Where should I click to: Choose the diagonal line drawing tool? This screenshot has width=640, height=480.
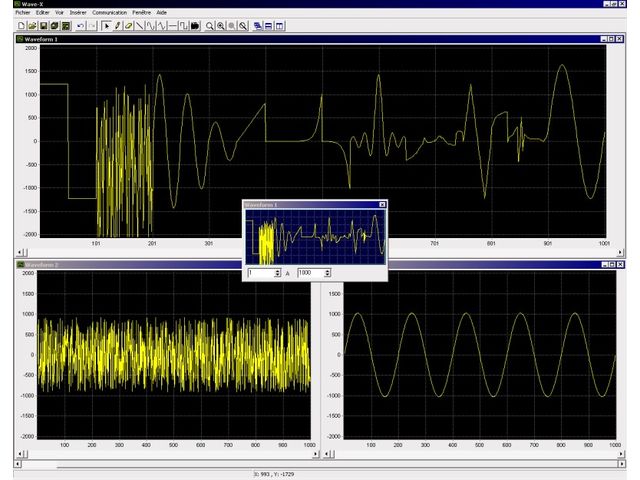pyautogui.click(x=140, y=26)
